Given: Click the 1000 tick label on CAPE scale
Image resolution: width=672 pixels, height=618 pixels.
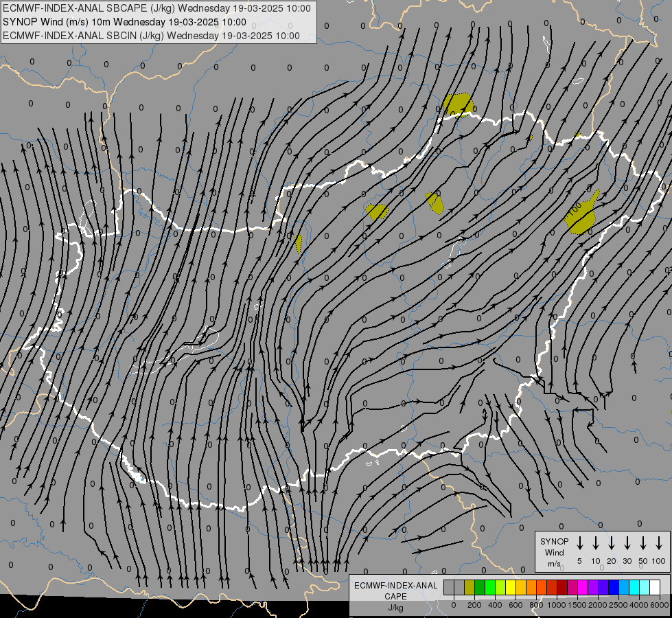Looking at the screenshot, I should point(556,605).
